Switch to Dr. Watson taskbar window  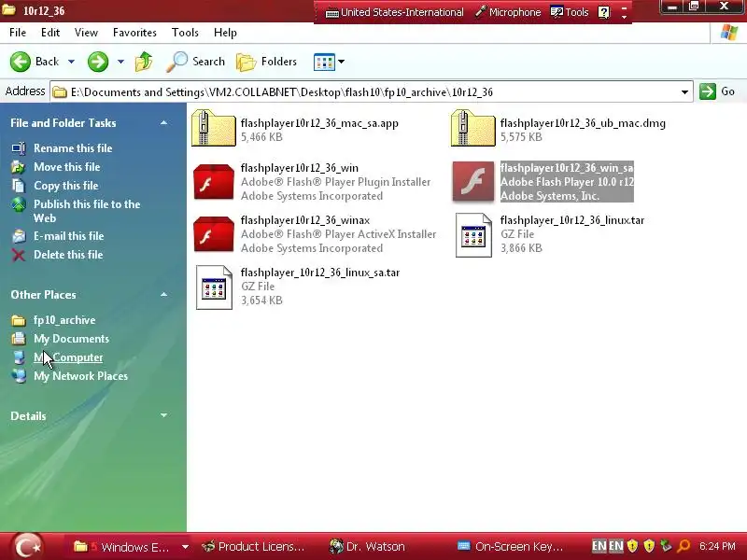[x=368, y=547]
